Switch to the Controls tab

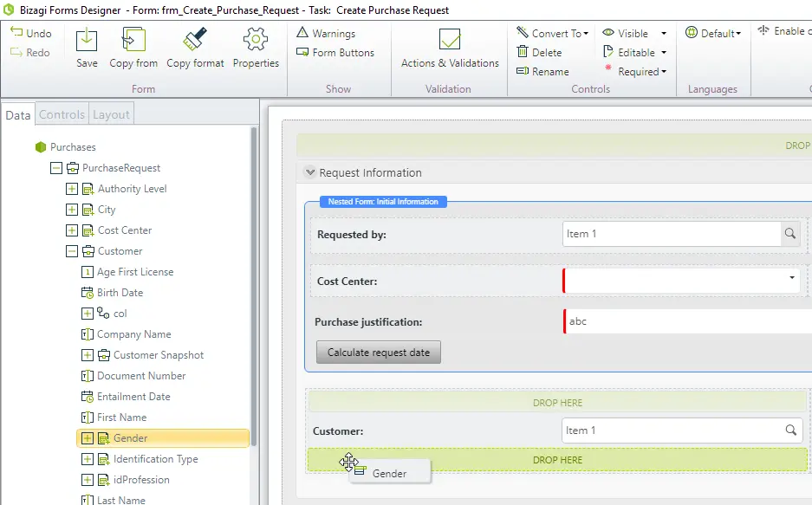click(62, 114)
